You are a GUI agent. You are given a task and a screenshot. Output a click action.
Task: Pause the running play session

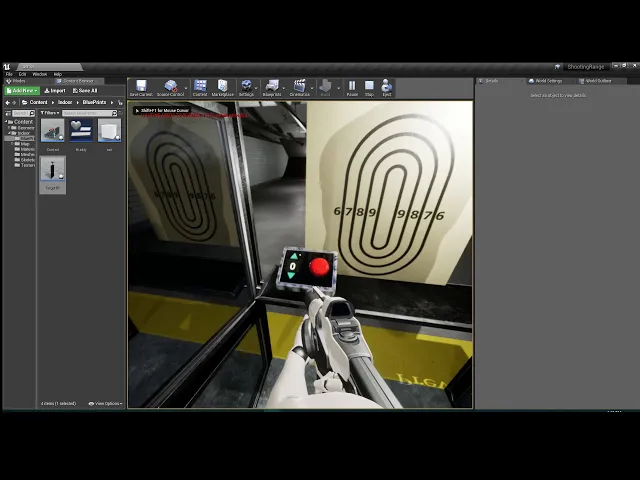(352, 88)
